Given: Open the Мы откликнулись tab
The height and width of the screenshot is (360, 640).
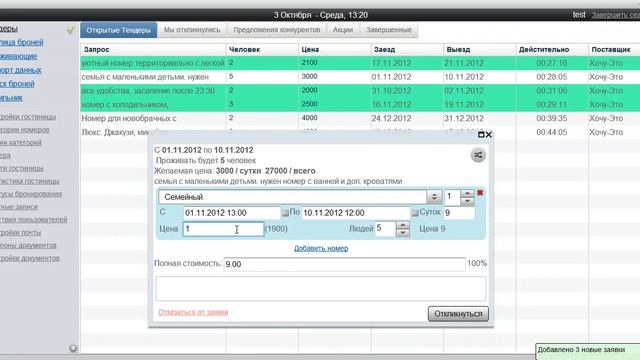Looking at the screenshot, I should pyautogui.click(x=192, y=30).
